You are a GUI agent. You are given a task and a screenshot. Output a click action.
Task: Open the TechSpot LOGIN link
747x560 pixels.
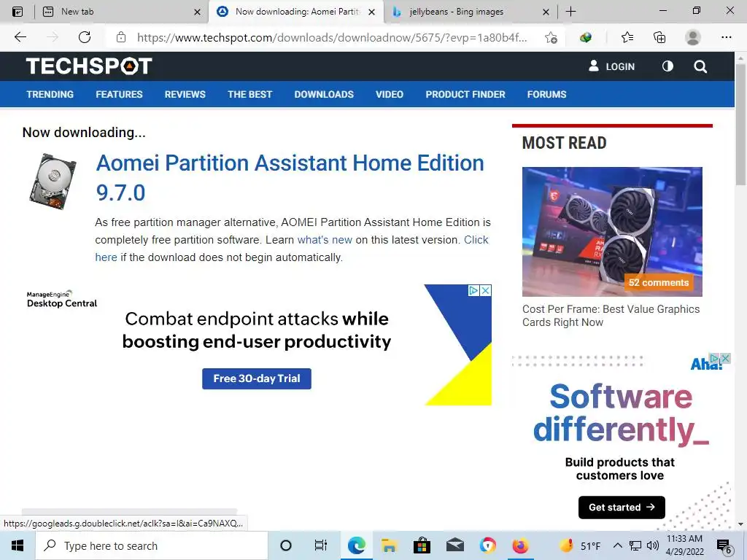click(x=612, y=66)
